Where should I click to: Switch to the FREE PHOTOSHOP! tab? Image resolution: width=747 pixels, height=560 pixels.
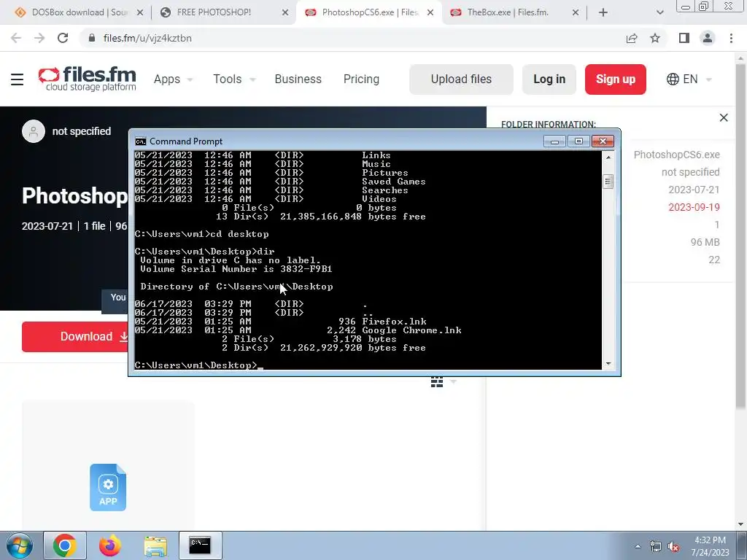point(214,12)
